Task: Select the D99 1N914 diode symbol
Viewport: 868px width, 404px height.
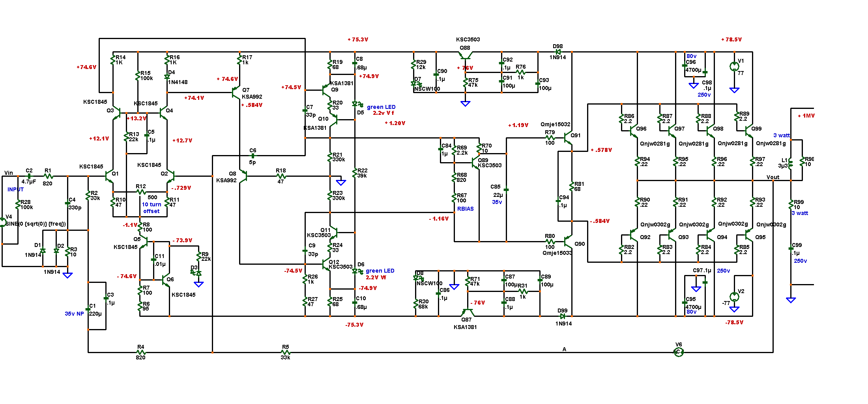Action: click(563, 316)
